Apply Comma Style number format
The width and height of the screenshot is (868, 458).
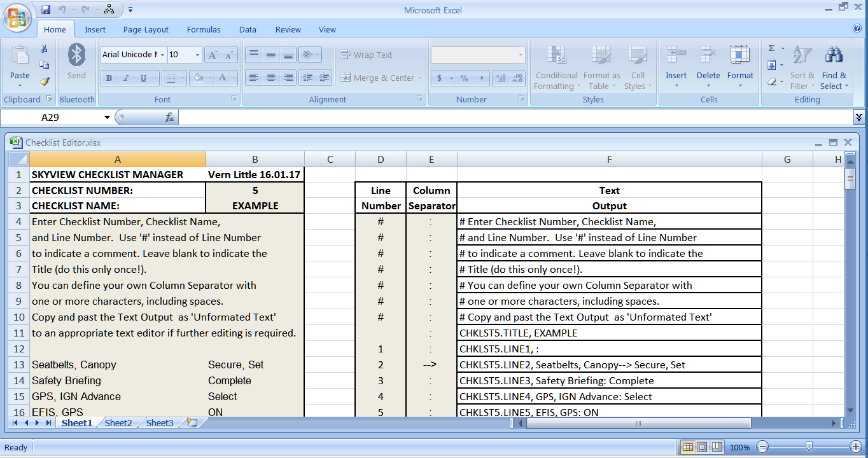(481, 78)
